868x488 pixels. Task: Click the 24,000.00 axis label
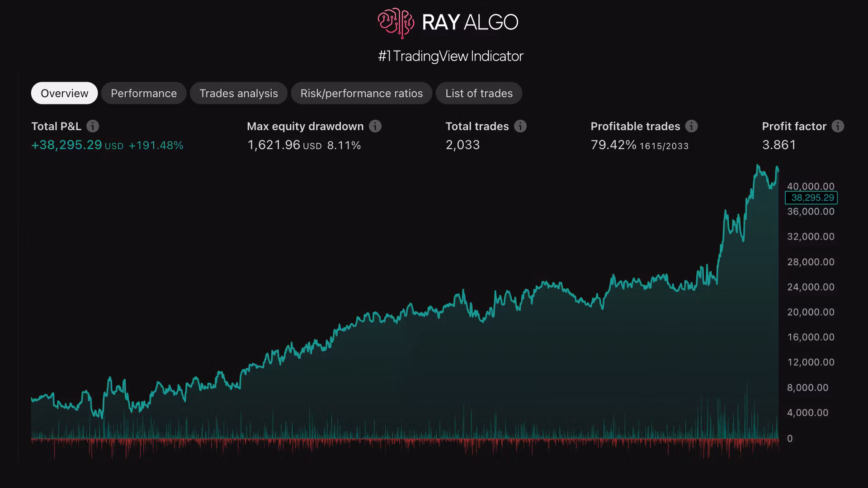pos(811,287)
